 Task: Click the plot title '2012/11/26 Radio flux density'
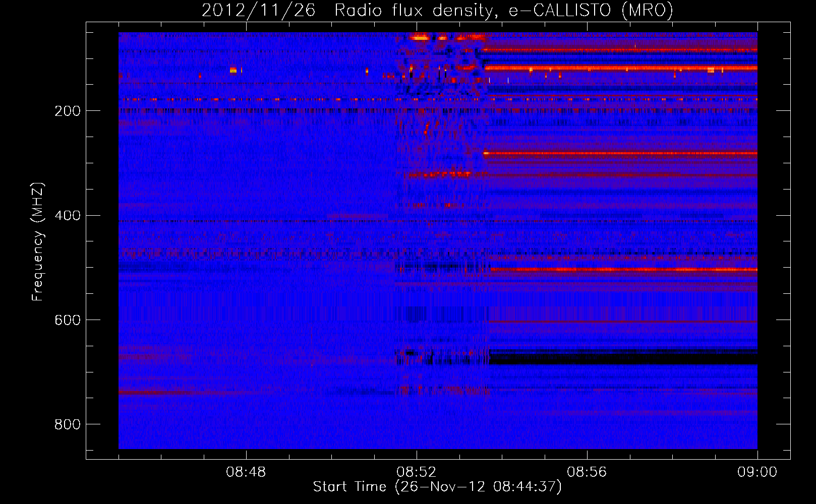[437, 11]
